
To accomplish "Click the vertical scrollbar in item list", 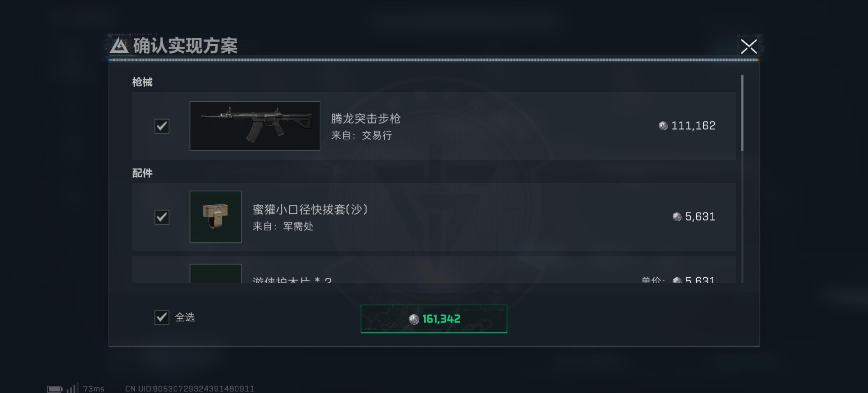I will (742, 113).
